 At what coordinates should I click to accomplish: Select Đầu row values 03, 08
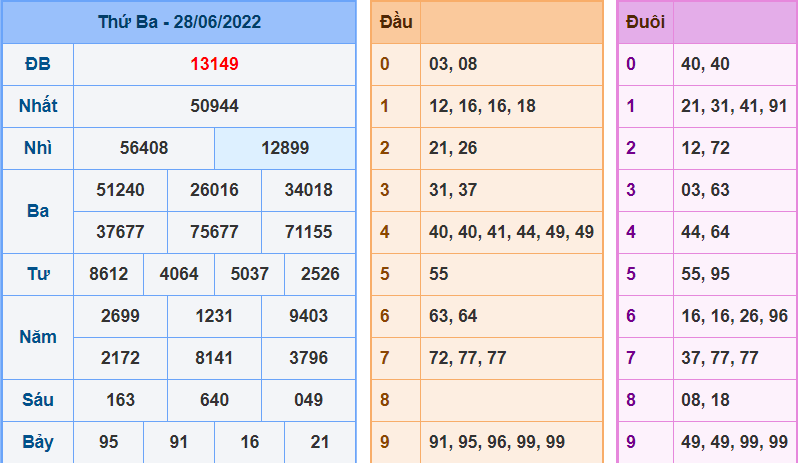click(x=453, y=64)
